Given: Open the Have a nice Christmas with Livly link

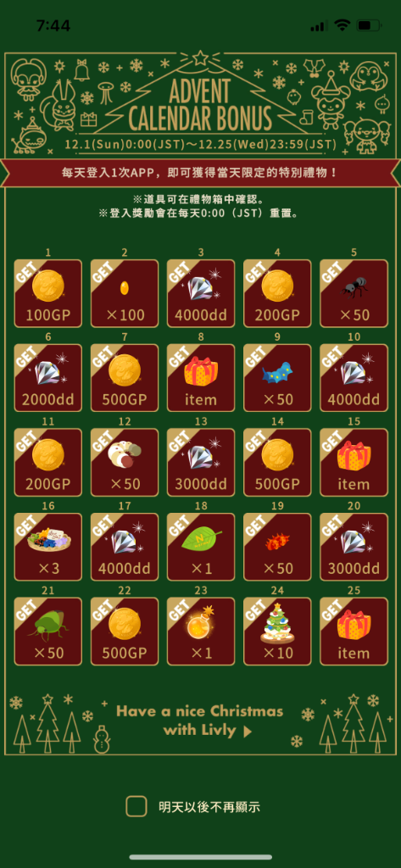Looking at the screenshot, I should (x=199, y=721).
